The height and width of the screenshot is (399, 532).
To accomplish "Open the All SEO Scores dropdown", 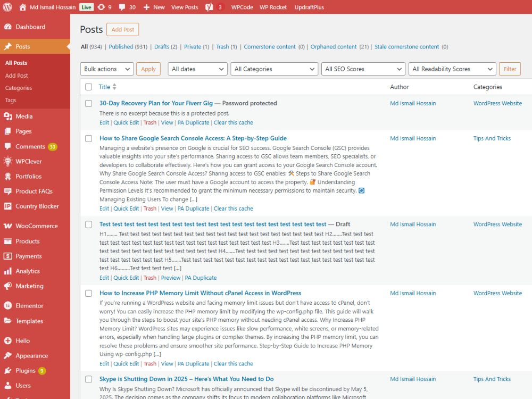I will [x=363, y=69].
